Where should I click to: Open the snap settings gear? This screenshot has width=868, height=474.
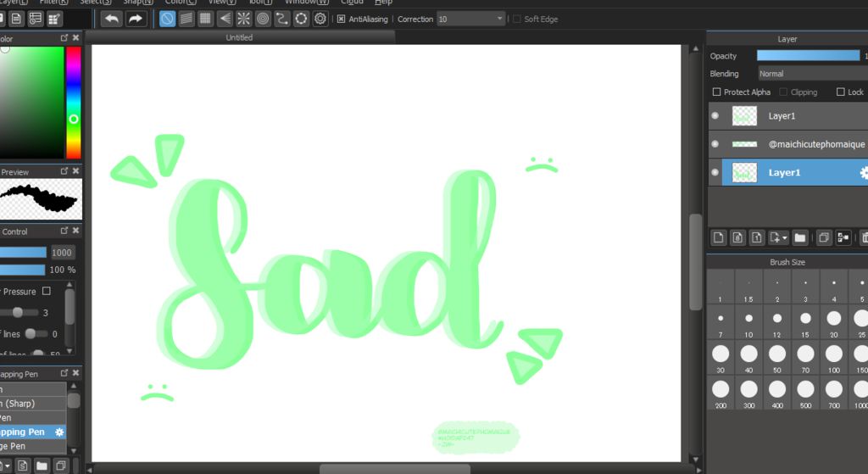pos(320,19)
